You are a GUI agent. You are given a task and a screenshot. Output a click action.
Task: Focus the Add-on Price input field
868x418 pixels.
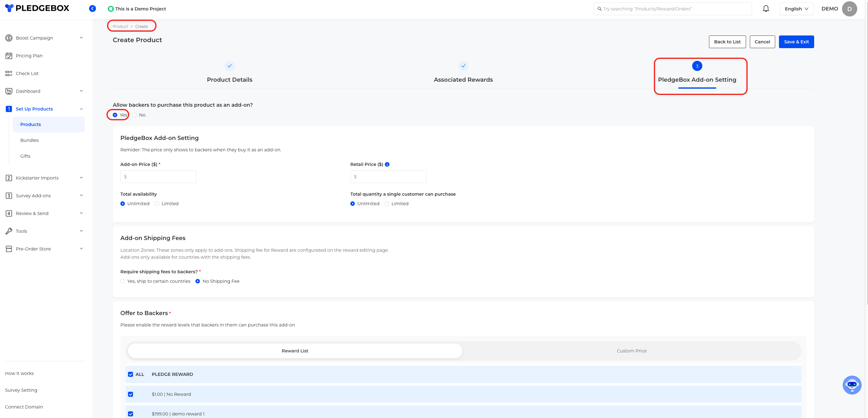pyautogui.click(x=158, y=177)
